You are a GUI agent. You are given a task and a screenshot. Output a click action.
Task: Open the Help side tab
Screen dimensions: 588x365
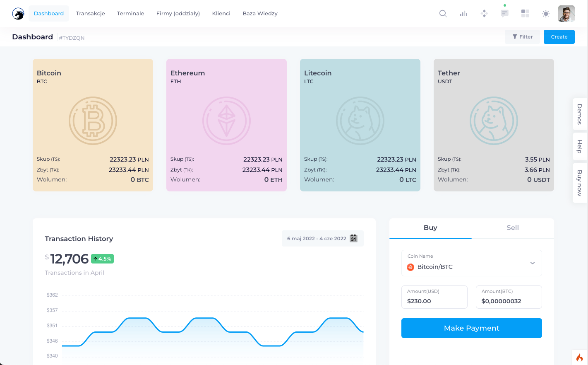[580, 147]
